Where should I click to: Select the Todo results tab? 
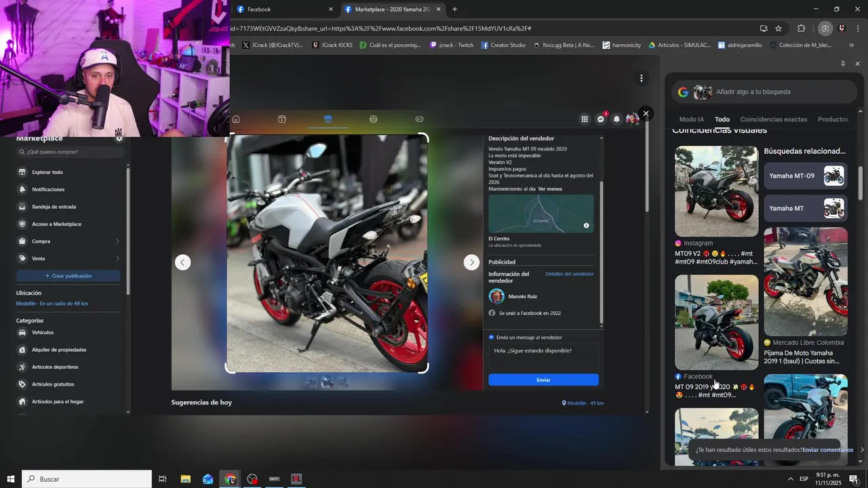coord(722,119)
